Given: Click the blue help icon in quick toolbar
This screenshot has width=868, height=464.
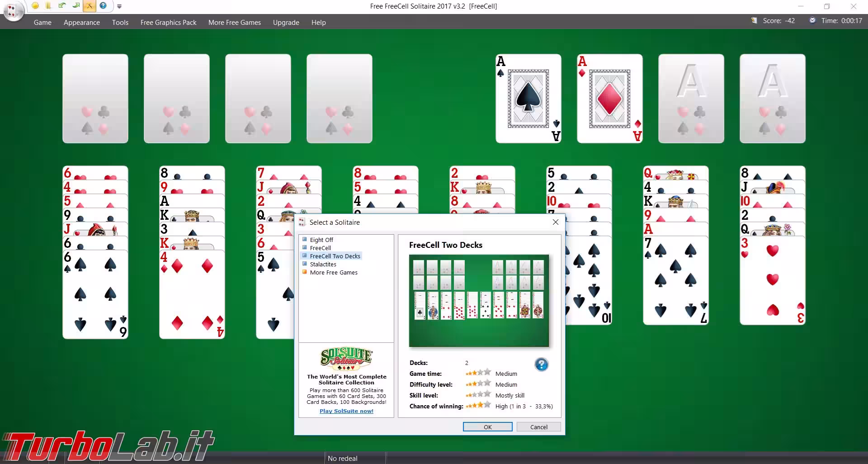Looking at the screenshot, I should click(x=104, y=6).
